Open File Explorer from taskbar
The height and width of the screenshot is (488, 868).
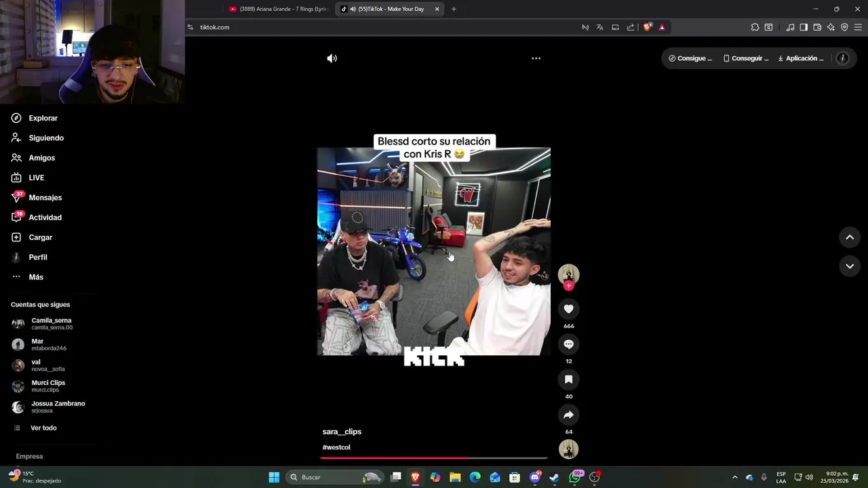click(x=455, y=477)
